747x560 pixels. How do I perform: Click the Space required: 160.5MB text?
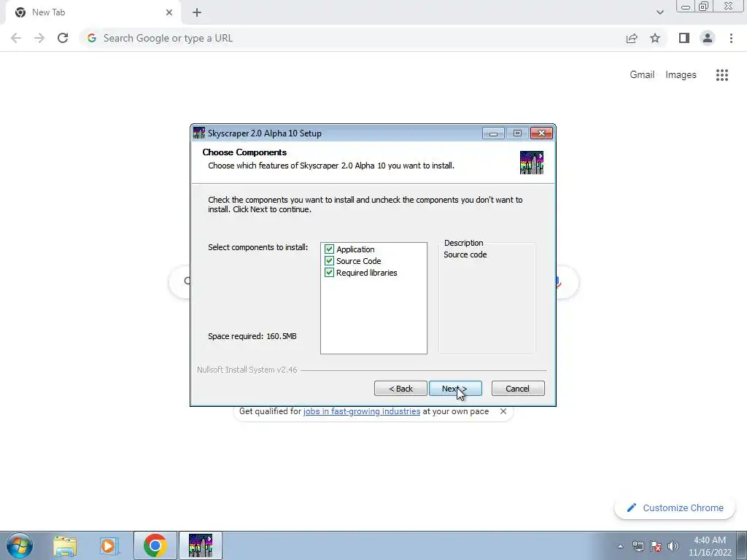click(x=252, y=336)
